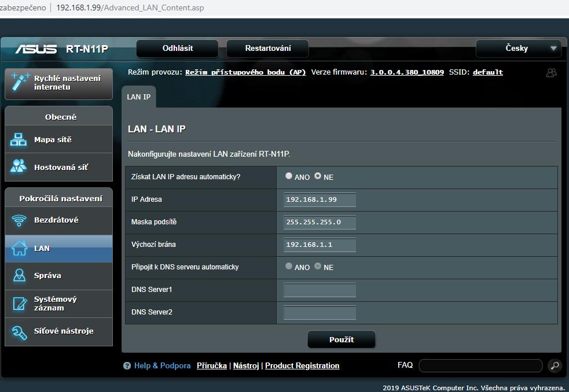Viewport: 569px width, 392px height.
Task: Click the DNS Server1 input field
Action: pyautogui.click(x=320, y=290)
